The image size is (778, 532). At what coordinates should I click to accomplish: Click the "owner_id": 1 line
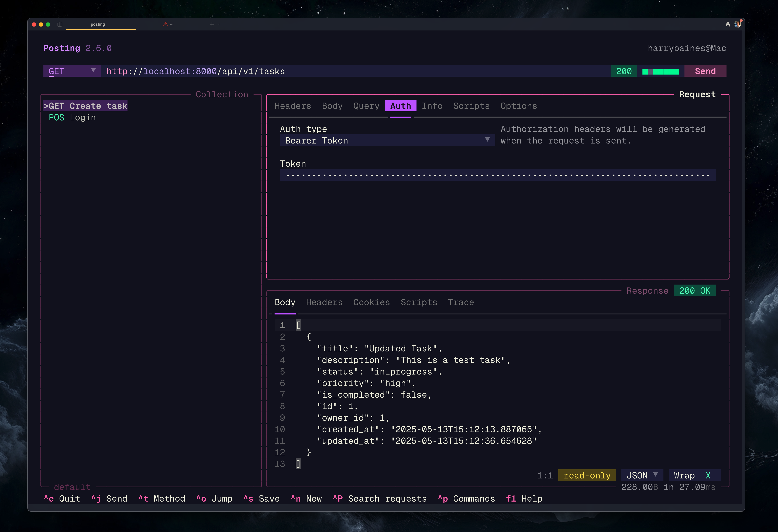(353, 418)
